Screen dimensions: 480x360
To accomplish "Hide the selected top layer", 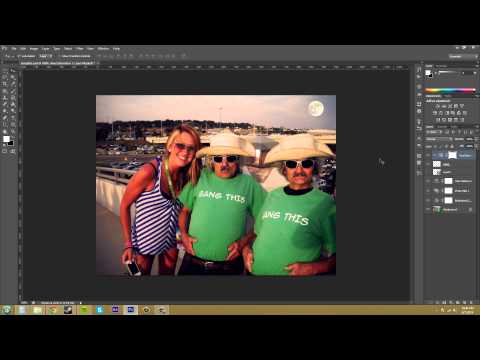I will tap(428, 155).
